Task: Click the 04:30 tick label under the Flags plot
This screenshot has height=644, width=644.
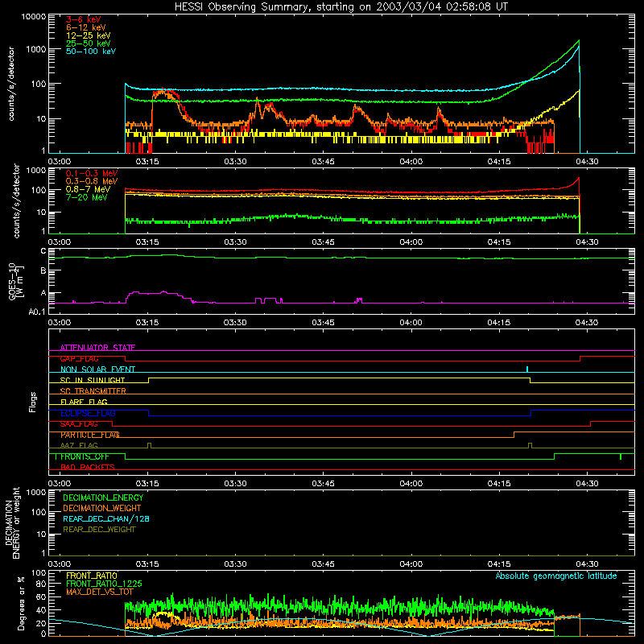Action: (587, 484)
